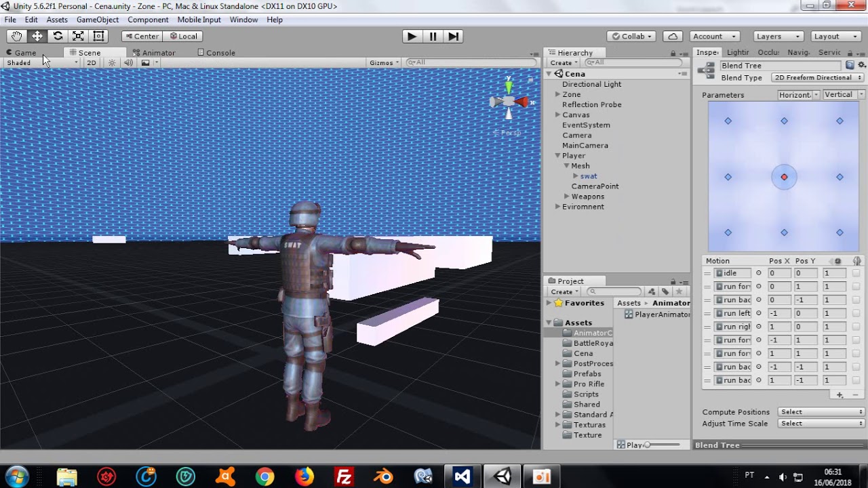Select the Hand tool
This screenshot has height=488, width=868.
click(x=16, y=37)
